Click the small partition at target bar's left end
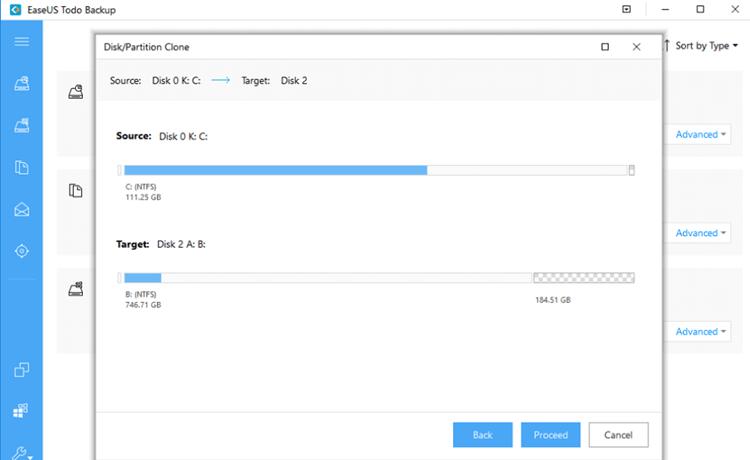Viewport: 750px width, 460px height. [x=120, y=278]
